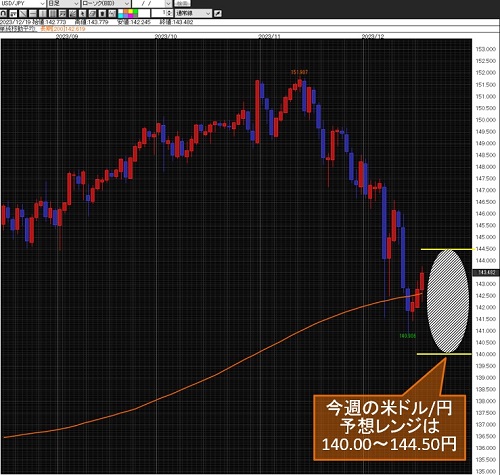
Task: Open the date picker dropdown arrow
Action: [168, 3]
